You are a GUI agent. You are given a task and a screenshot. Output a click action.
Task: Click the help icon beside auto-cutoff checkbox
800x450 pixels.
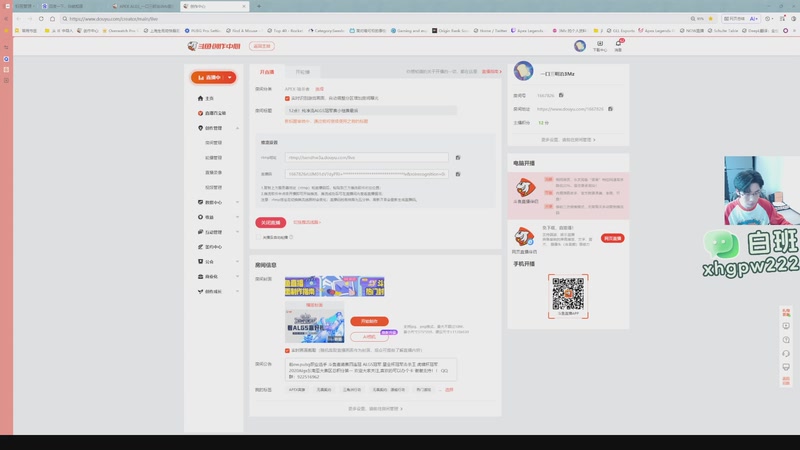291,237
